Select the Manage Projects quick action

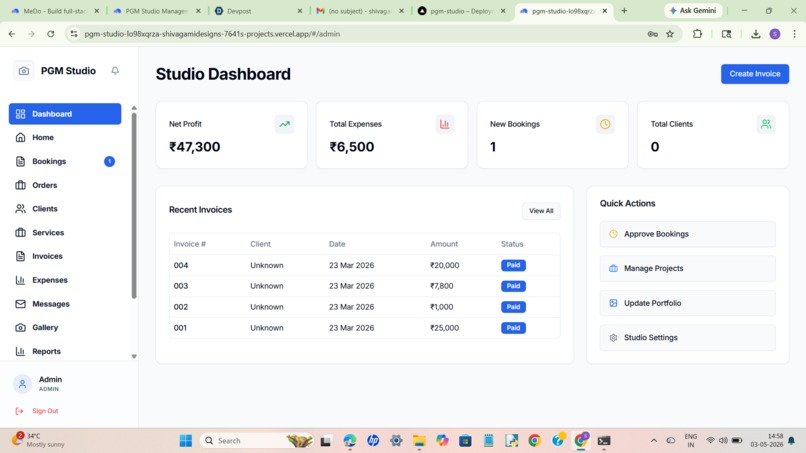click(687, 268)
